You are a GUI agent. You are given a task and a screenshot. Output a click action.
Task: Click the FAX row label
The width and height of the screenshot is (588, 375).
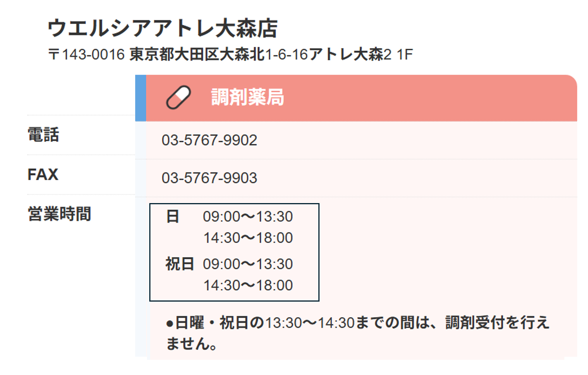pyautogui.click(x=43, y=175)
